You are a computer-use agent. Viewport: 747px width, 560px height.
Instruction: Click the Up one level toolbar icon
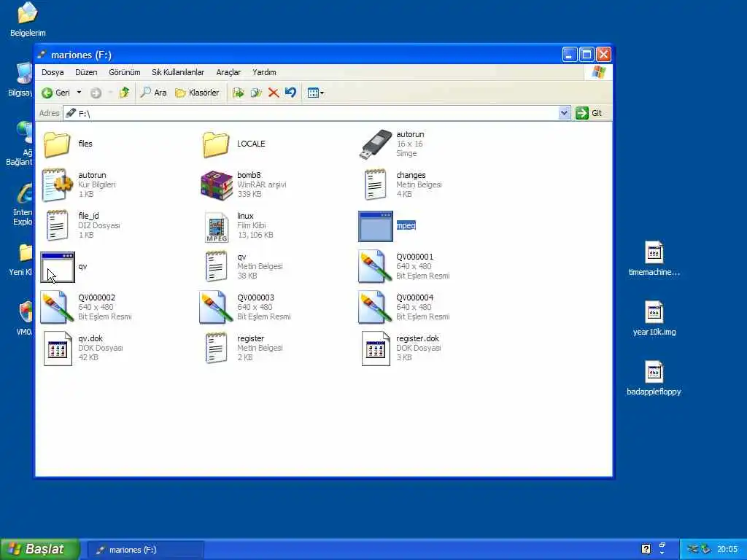point(124,93)
